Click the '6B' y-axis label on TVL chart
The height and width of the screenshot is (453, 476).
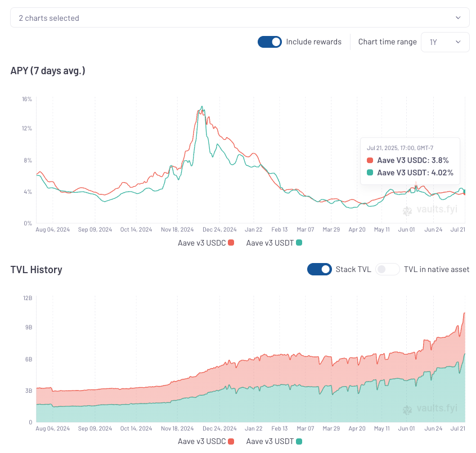(x=29, y=359)
